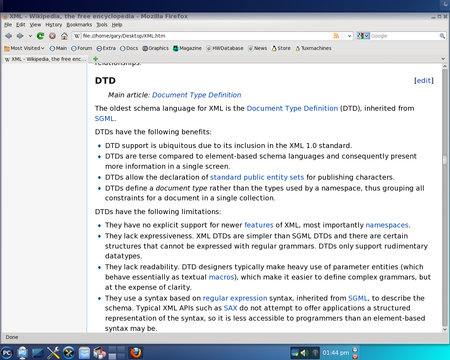The image size is (450, 360).
Task: Go to the home page icon
Action: (64, 36)
